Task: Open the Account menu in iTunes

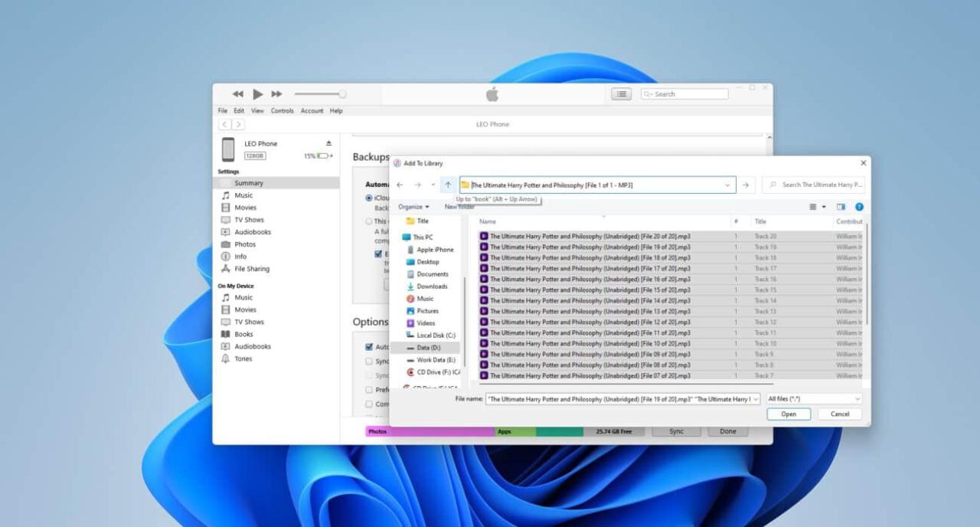Action: 312,111
